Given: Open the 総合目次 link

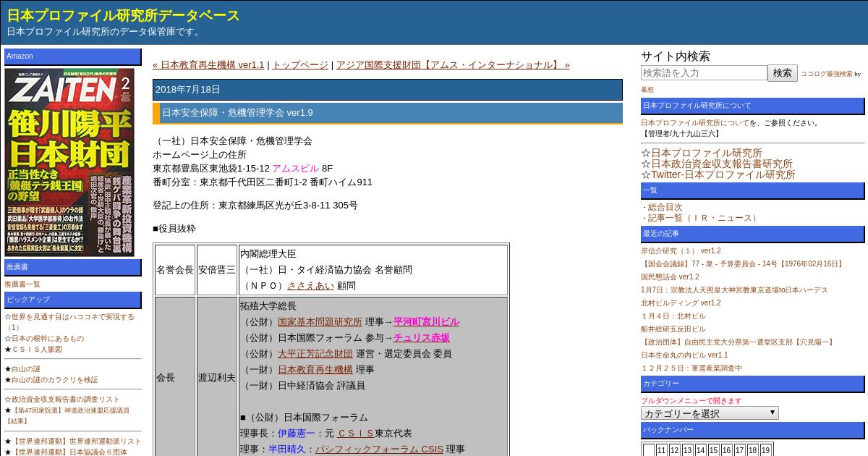Looking at the screenshot, I should [x=665, y=207].
